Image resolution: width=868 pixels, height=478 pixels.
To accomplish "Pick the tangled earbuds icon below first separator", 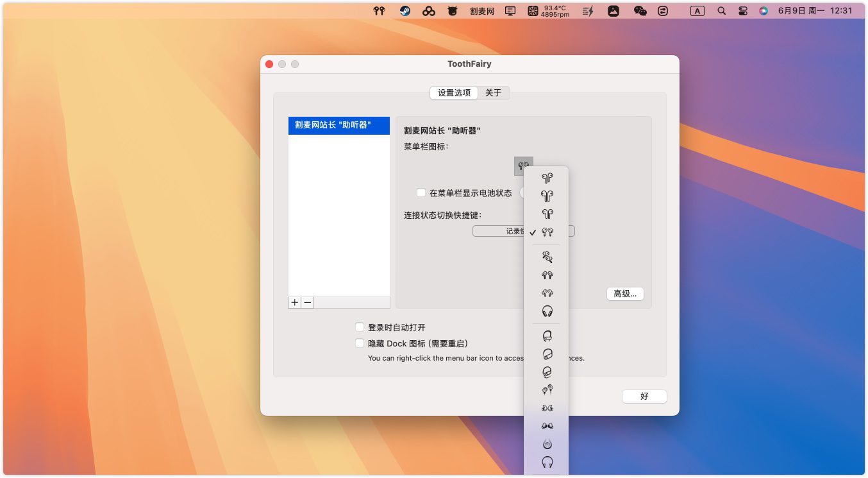I will (547, 257).
